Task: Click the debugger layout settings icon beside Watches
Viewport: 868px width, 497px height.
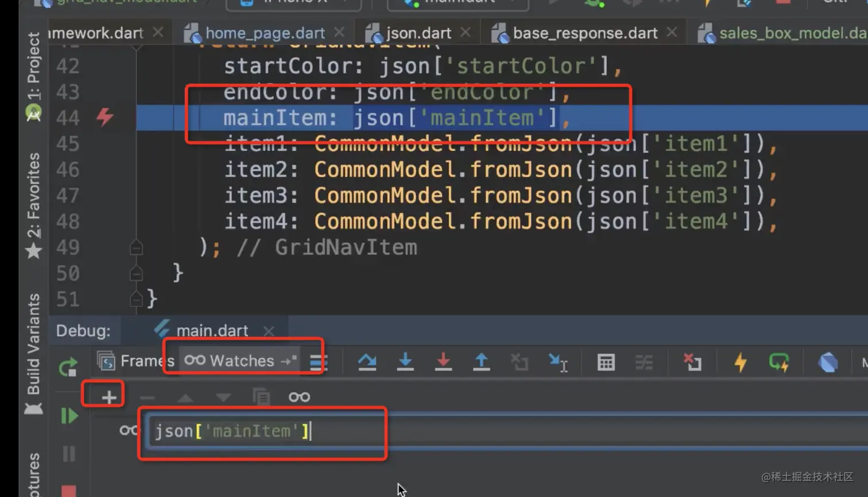Action: pos(318,362)
